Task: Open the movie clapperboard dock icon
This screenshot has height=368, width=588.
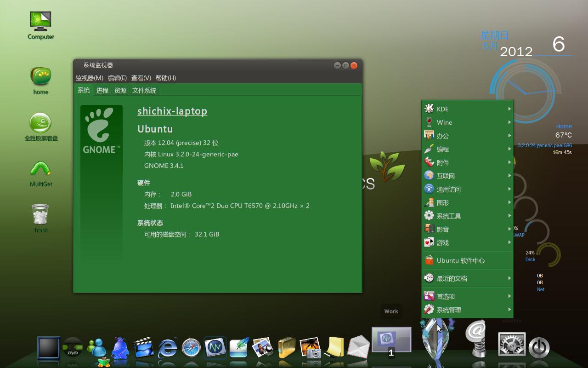Action: pyautogui.click(x=144, y=348)
